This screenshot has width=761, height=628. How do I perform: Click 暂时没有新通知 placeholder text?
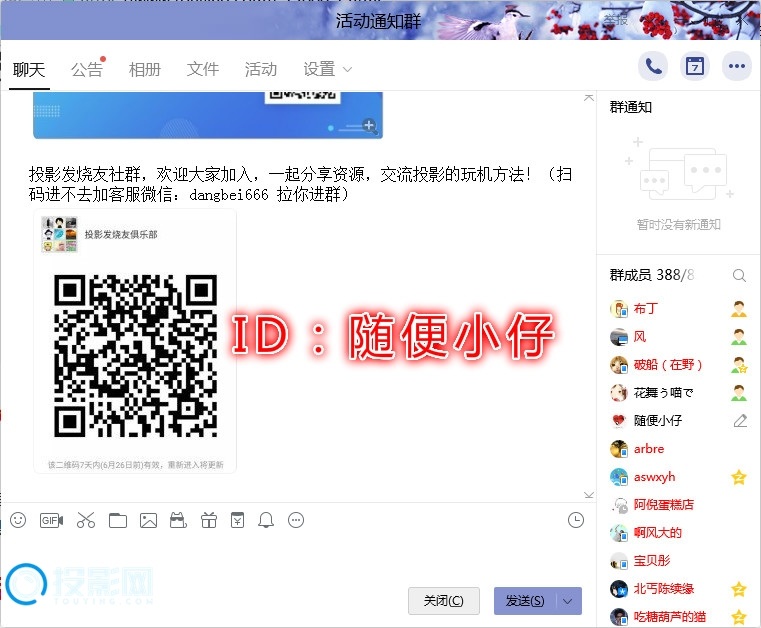click(678, 225)
